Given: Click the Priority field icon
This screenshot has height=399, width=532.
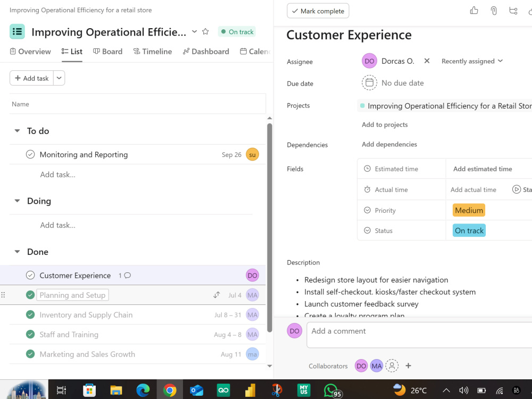Looking at the screenshot, I should 367,210.
